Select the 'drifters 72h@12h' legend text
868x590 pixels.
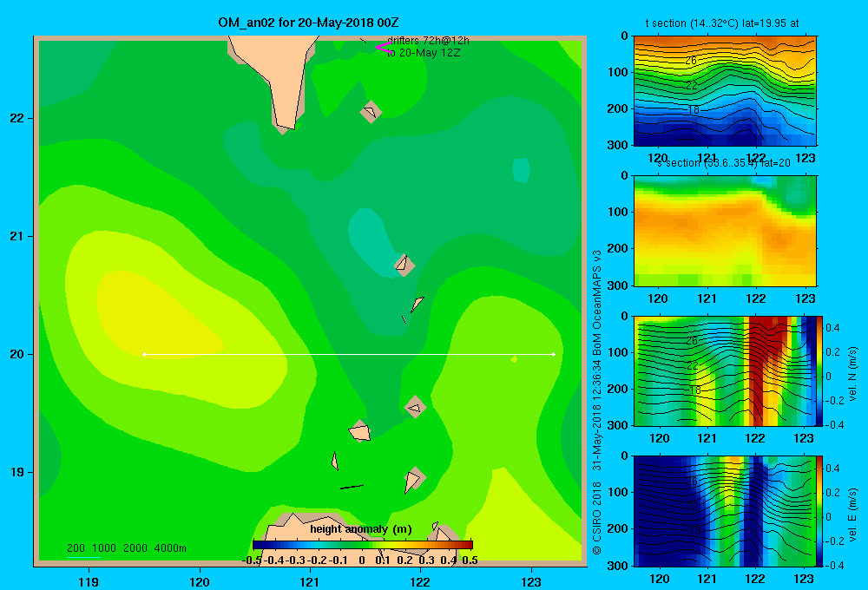pos(429,41)
